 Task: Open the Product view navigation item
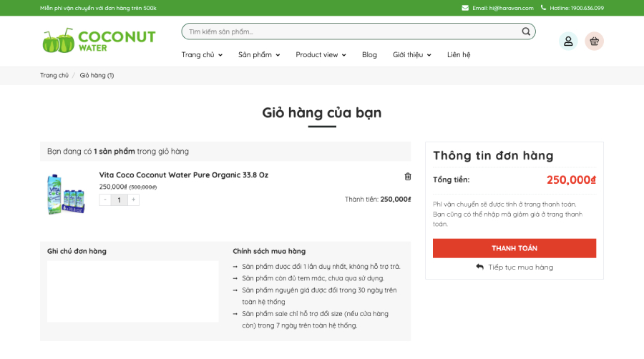(317, 54)
